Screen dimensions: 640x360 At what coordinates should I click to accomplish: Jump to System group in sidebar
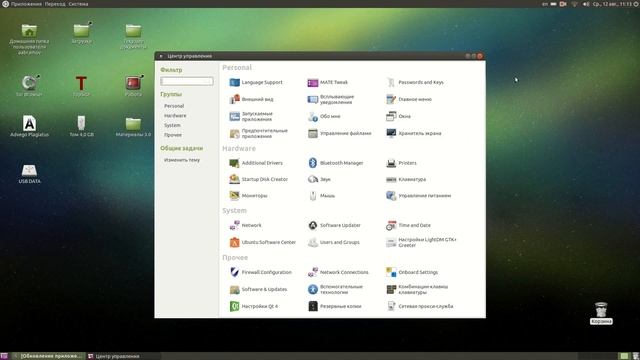coord(172,125)
